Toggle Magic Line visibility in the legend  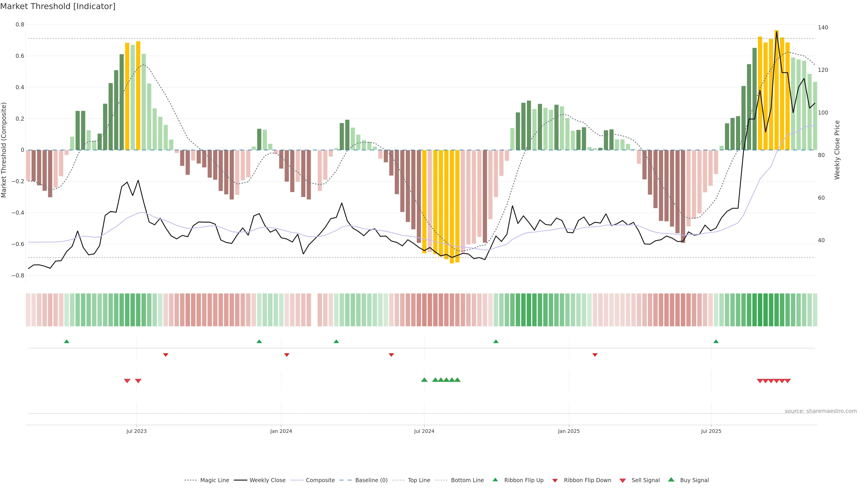pyautogui.click(x=214, y=480)
